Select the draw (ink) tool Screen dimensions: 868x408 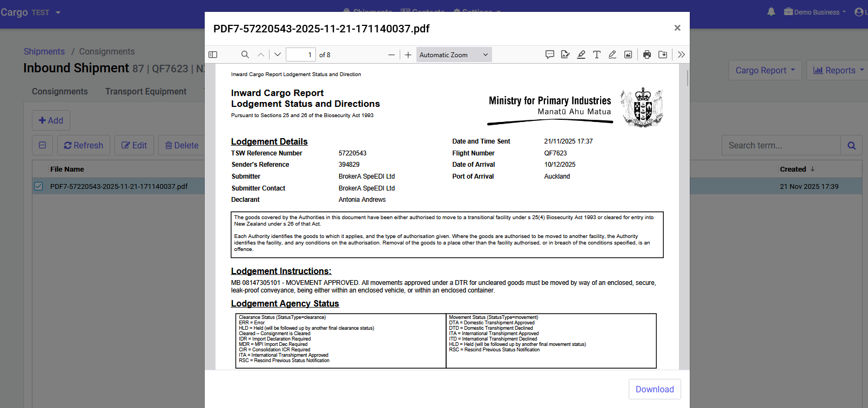pos(613,55)
